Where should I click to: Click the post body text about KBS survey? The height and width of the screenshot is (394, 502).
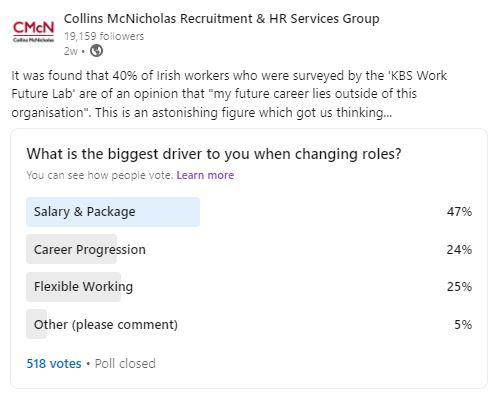[229, 94]
